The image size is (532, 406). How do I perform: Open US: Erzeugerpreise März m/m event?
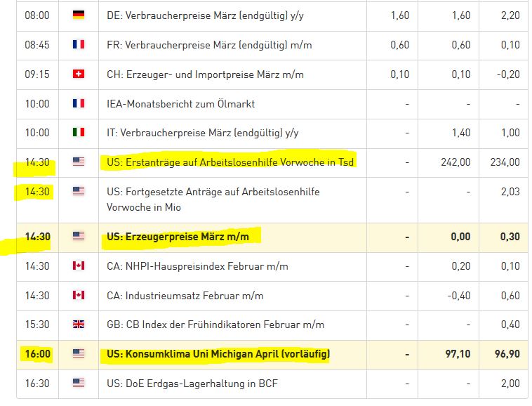[178, 237]
